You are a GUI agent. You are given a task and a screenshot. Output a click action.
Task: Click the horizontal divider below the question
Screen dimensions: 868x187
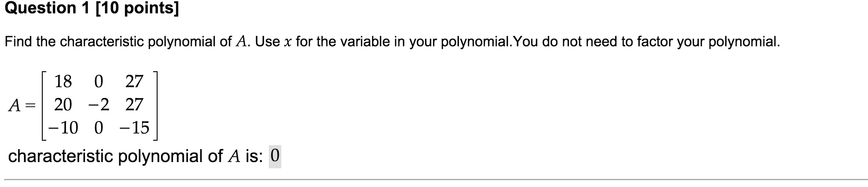tap(434, 180)
